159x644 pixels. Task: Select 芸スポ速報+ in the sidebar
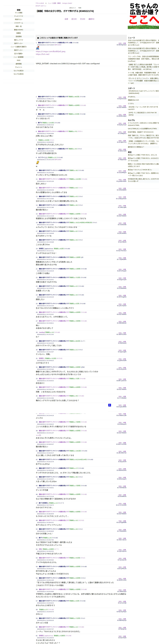(x=19, y=53)
